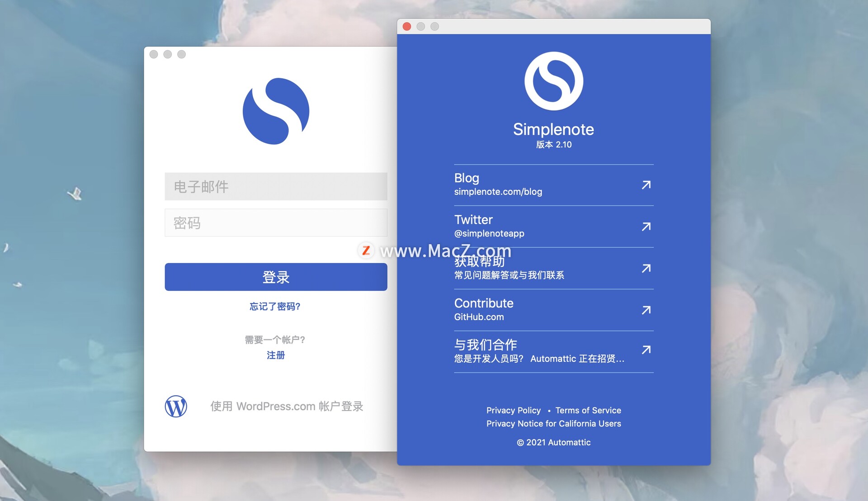Click the arrow beside 获取帮助
Screen dimensions: 868x501
coord(646,268)
